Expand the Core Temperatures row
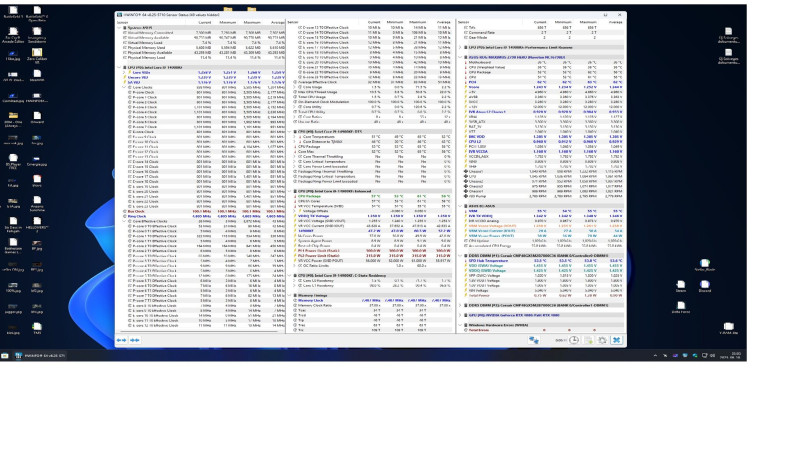The width and height of the screenshot is (800, 457). click(x=295, y=137)
